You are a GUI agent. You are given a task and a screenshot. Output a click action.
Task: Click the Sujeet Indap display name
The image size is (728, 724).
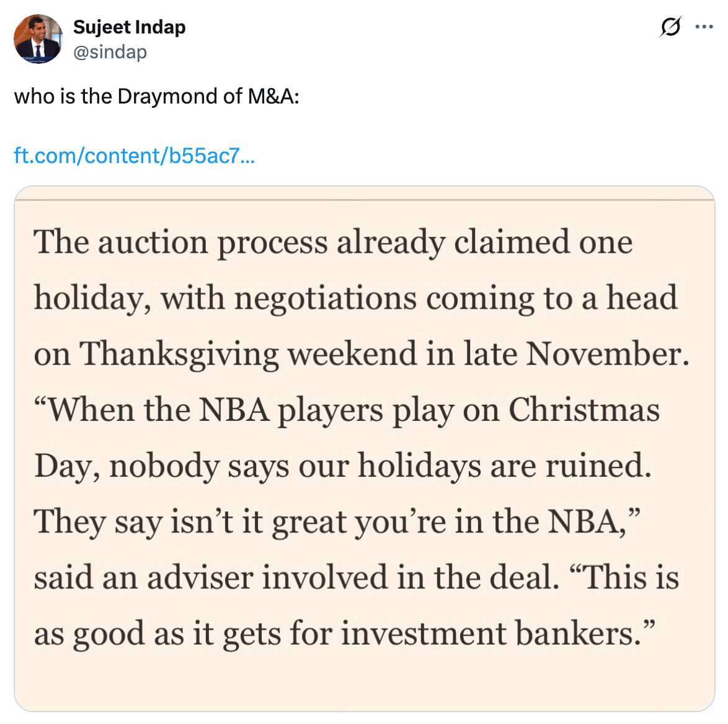click(129, 27)
